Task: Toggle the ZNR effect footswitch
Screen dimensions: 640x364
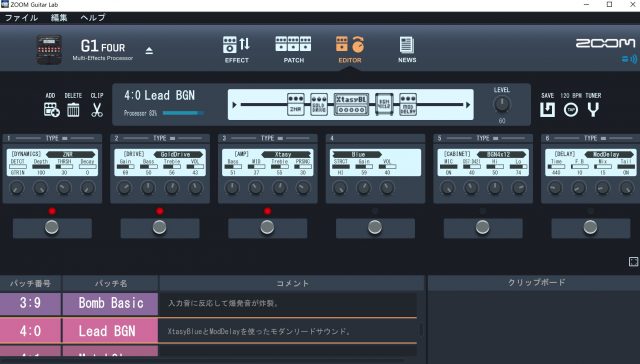Action: (52, 227)
